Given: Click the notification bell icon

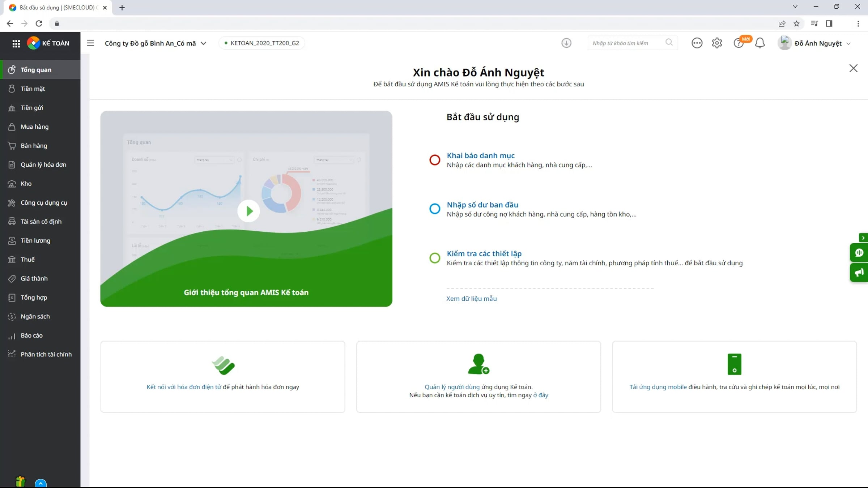Looking at the screenshot, I should click(760, 43).
